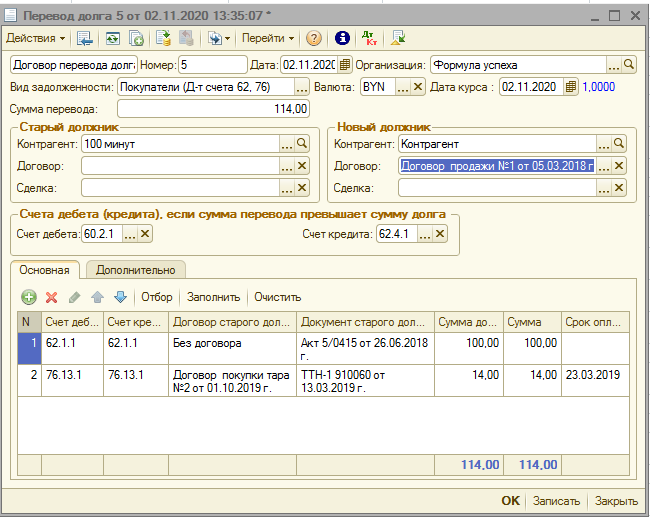
Task: Click the red Delete row icon
Action: [x=52, y=297]
